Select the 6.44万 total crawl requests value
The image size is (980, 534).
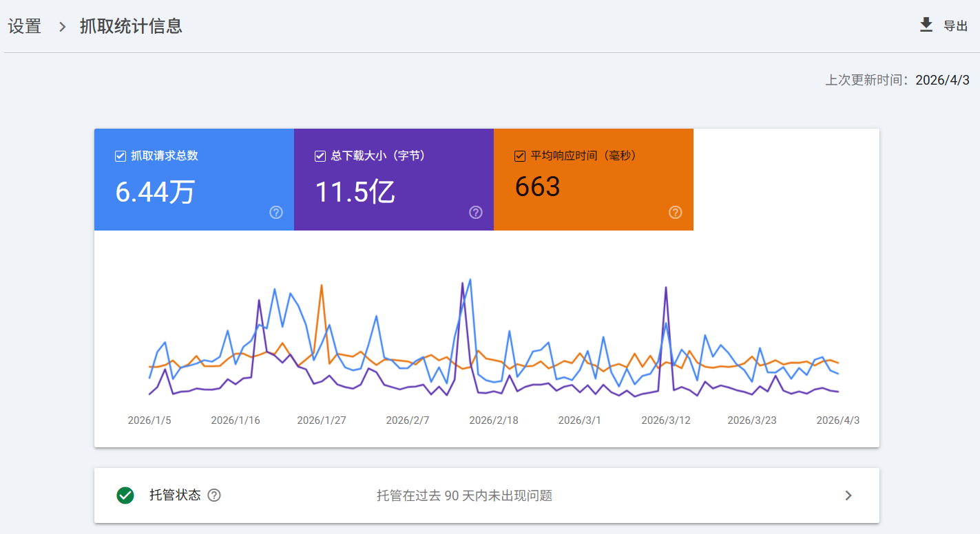(155, 191)
